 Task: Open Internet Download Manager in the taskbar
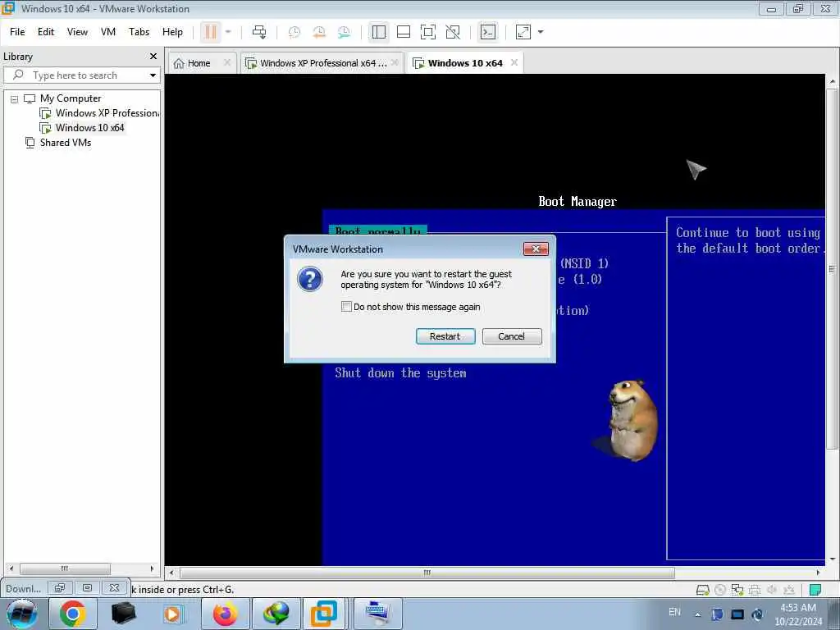point(276,614)
